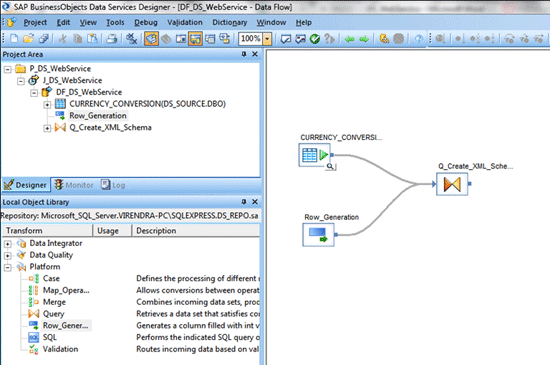Image resolution: width=550 pixels, height=365 pixels.
Task: Select the Row_Generation transform icon on canvas
Action: [x=318, y=235]
